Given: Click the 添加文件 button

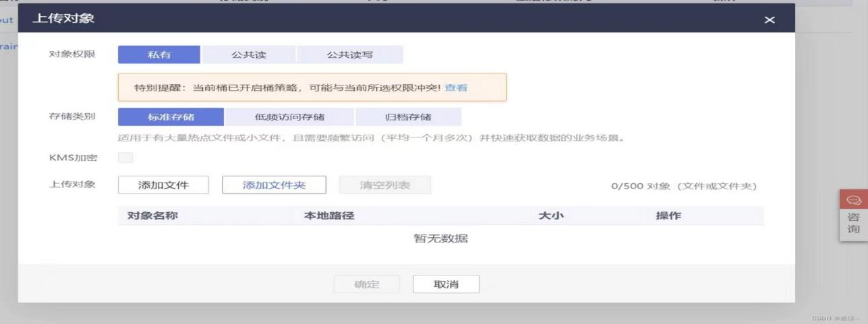Looking at the screenshot, I should tap(163, 185).
